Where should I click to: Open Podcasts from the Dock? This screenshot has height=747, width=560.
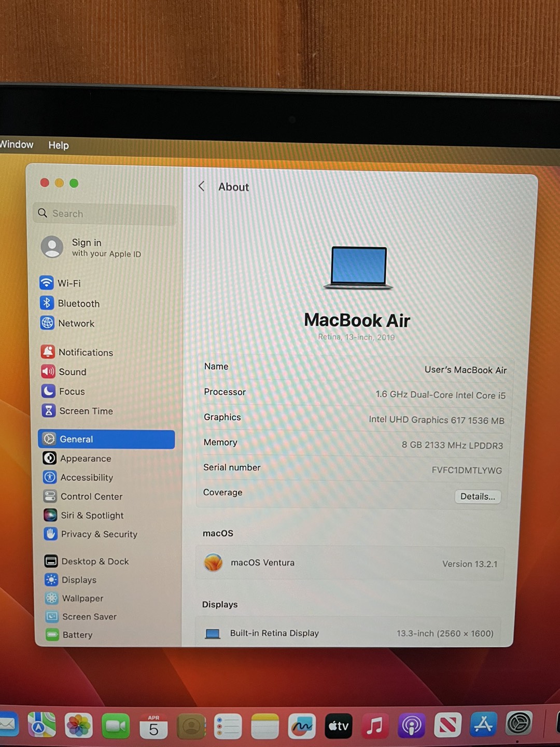412,725
